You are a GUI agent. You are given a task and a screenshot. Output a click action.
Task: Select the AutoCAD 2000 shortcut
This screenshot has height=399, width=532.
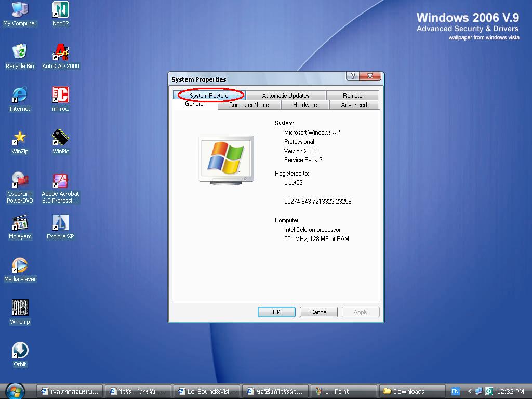click(60, 56)
